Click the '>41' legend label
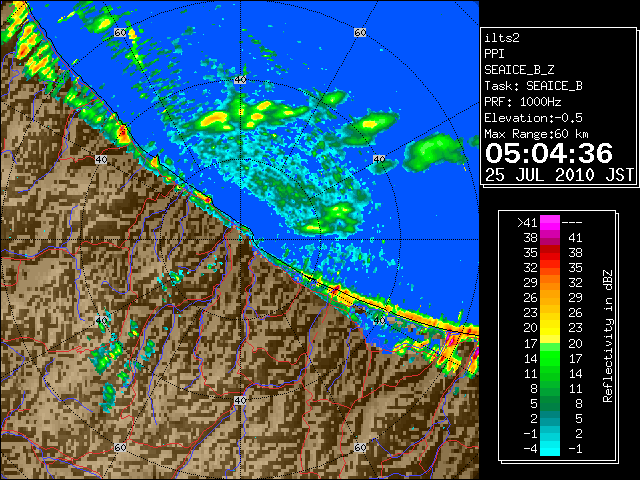Screen dimensions: 640x480 tap(527, 222)
